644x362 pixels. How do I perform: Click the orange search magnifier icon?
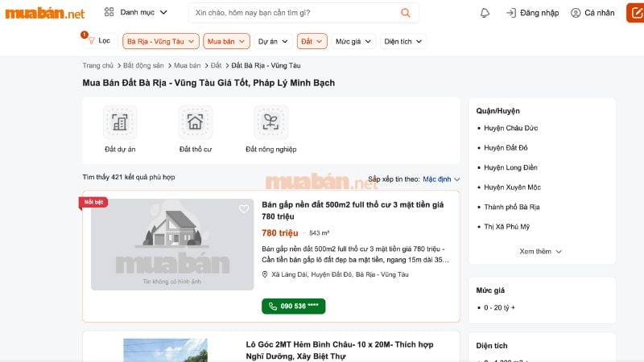tap(406, 13)
